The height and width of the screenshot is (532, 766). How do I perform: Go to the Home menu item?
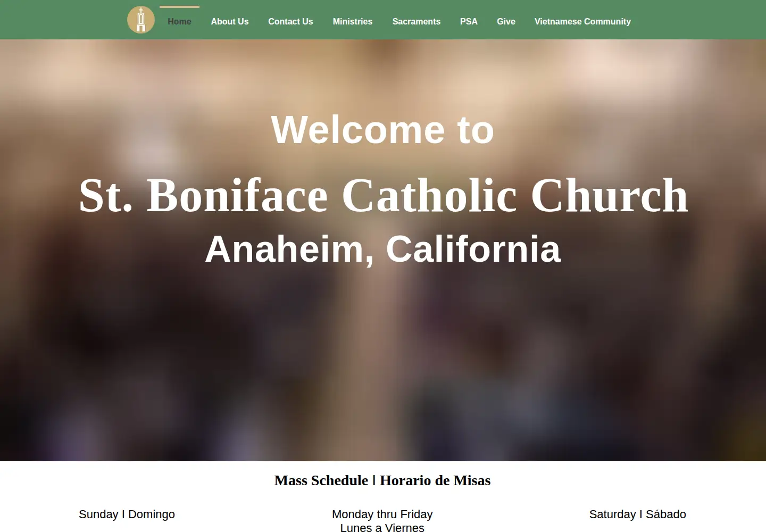coord(179,22)
